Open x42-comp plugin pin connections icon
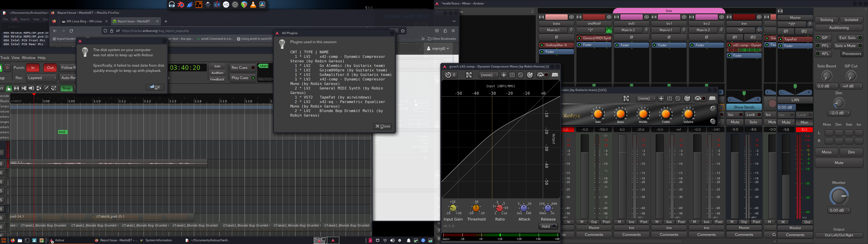This screenshot has width=868, height=244. click(x=469, y=75)
